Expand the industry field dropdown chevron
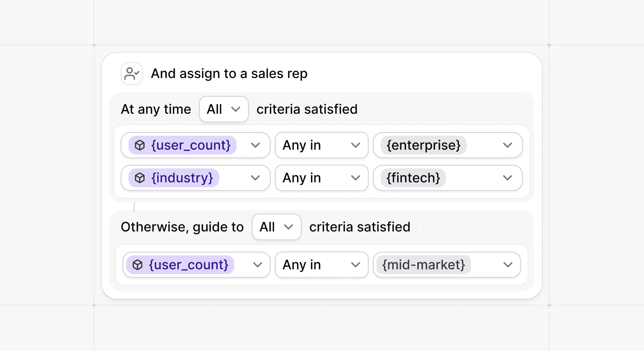This screenshot has width=644, height=351. click(255, 178)
